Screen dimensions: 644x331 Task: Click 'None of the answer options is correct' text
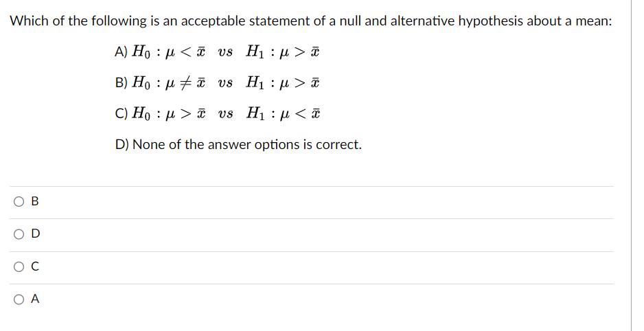(x=247, y=145)
